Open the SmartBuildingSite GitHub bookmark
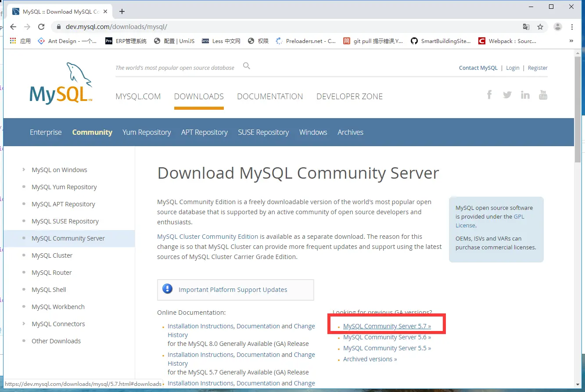Viewport: 585px width, 392px height. (x=441, y=41)
